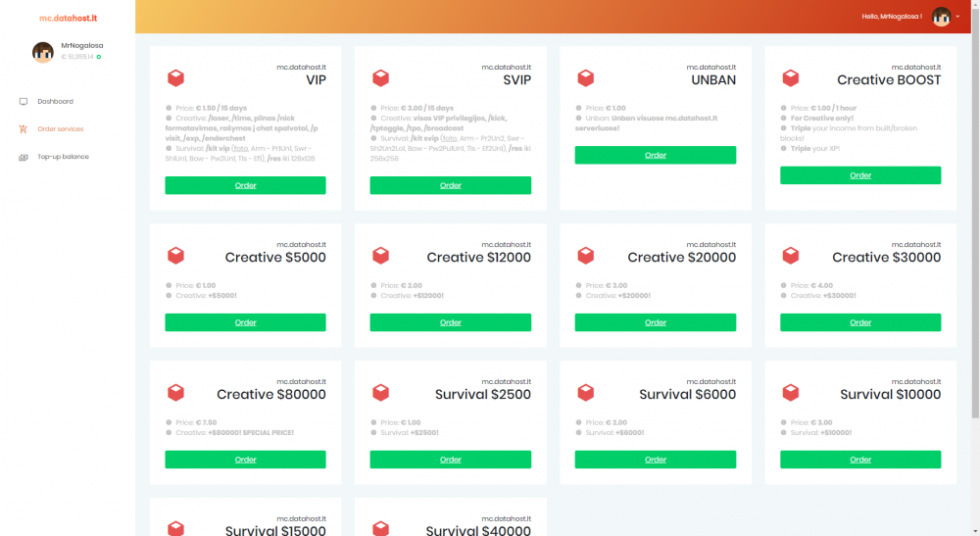This screenshot has height=536, width=980.
Task: Click the mc.datahost.lt logo in sidebar
Action: click(69, 18)
